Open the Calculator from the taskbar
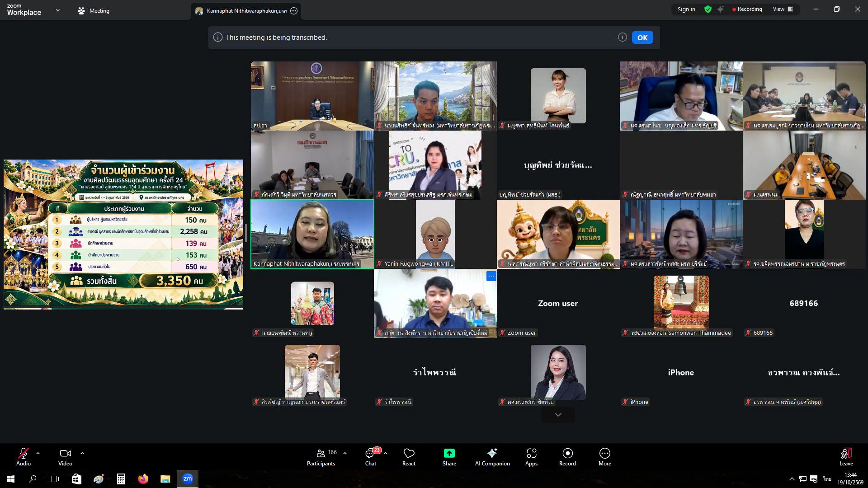The height and width of the screenshot is (488, 868). [121, 479]
